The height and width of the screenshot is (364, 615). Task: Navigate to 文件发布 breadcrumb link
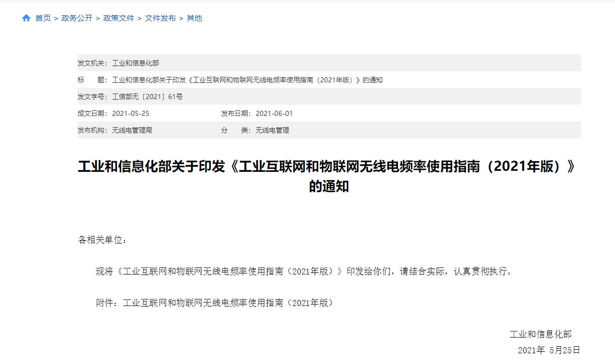click(x=160, y=18)
